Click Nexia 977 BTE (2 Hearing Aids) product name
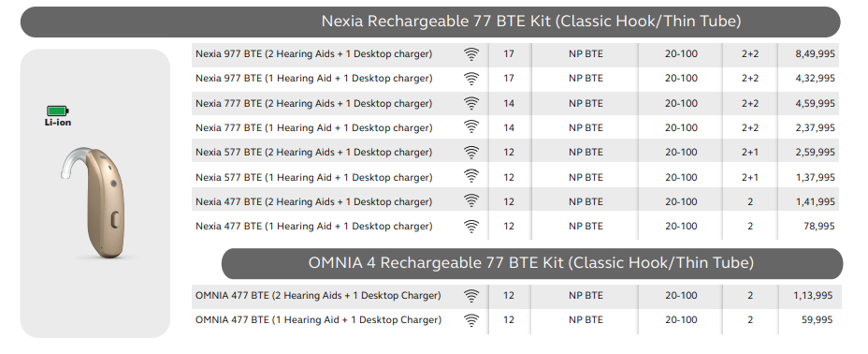This screenshot has height=354, width=868. coord(314,54)
